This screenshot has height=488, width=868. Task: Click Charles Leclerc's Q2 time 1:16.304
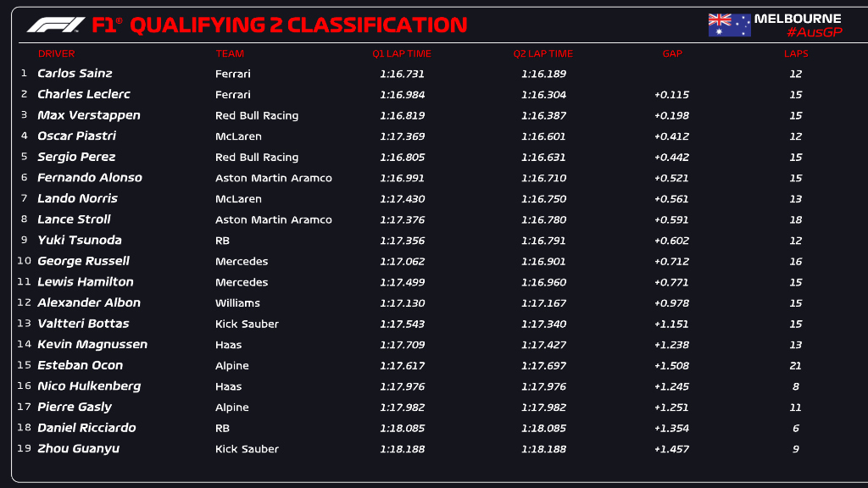tap(543, 95)
